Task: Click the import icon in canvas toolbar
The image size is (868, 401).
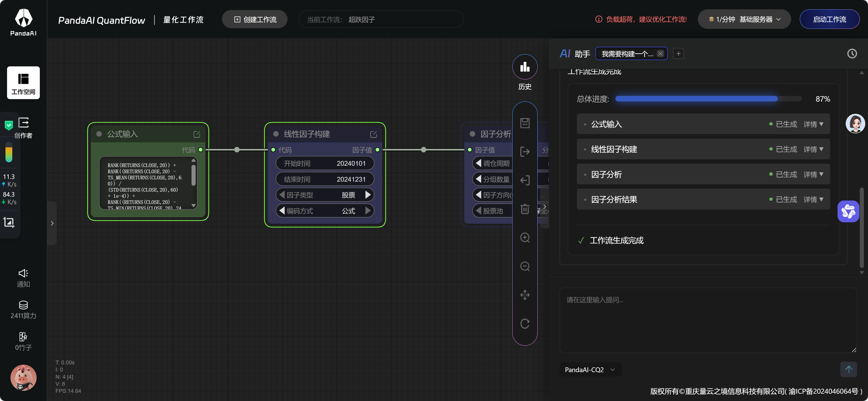Action: click(x=525, y=180)
